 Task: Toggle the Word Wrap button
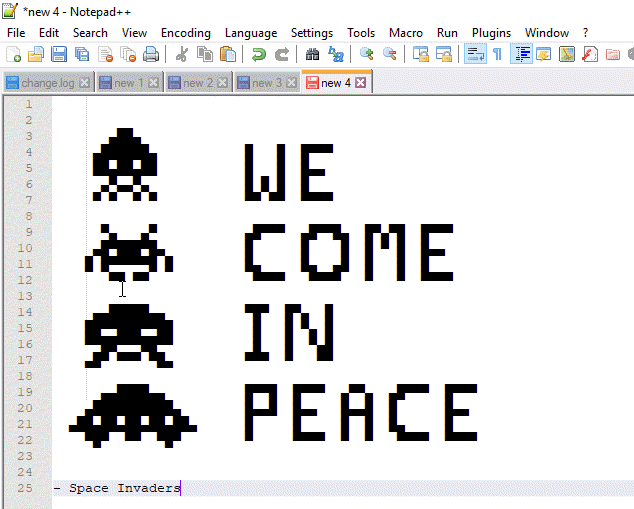(x=475, y=54)
